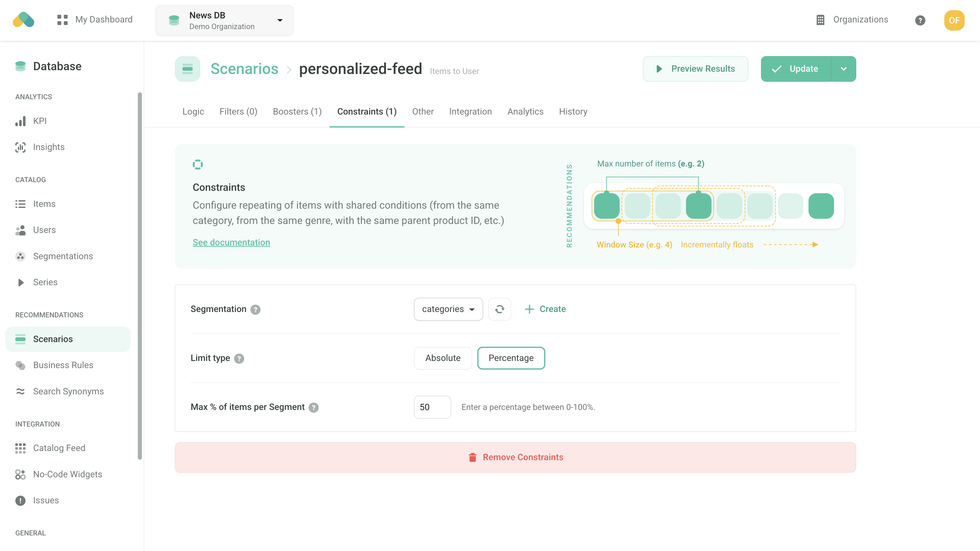Open KPI analytics from sidebar
This screenshot has width=980, height=551.
(x=40, y=121)
